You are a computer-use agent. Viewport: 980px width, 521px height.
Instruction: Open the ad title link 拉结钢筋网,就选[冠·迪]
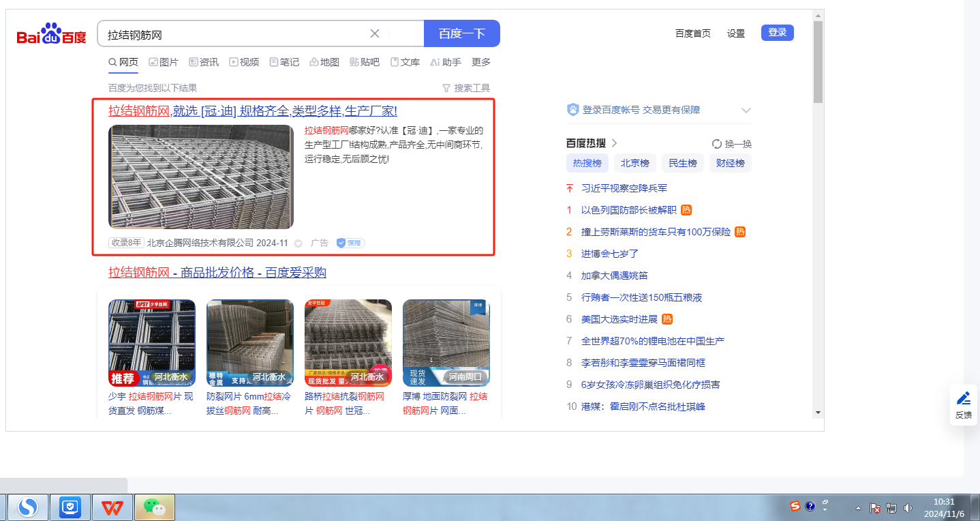coord(253,111)
